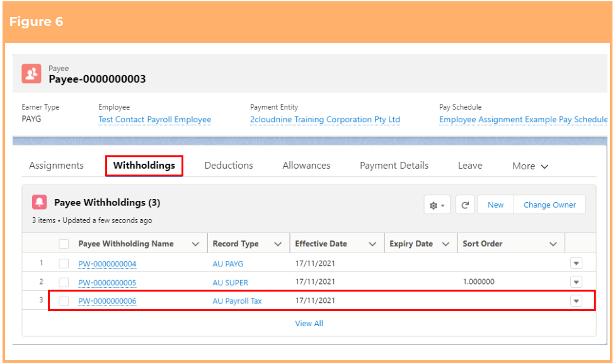
Task: Open Test Contact Payroll Employee link
Action: pos(154,120)
